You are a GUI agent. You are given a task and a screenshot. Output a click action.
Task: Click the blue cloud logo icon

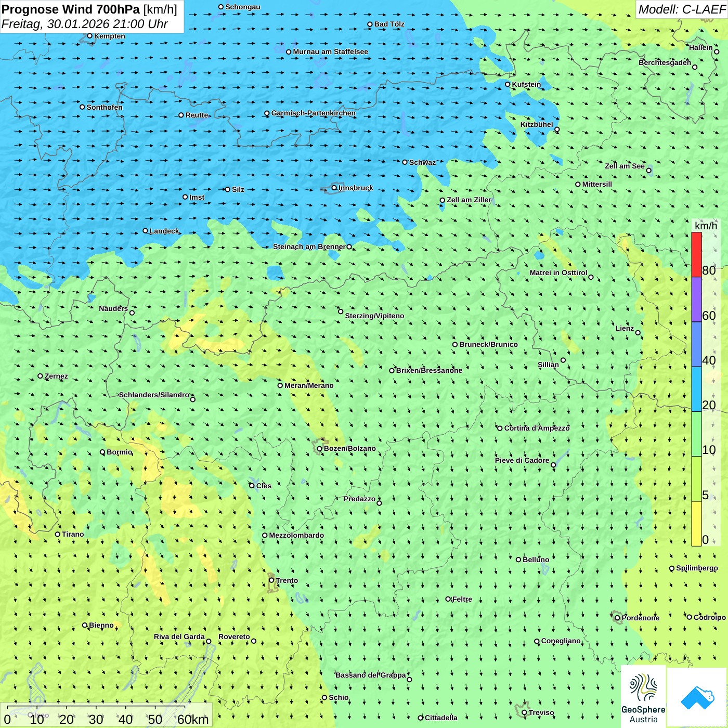click(697, 698)
